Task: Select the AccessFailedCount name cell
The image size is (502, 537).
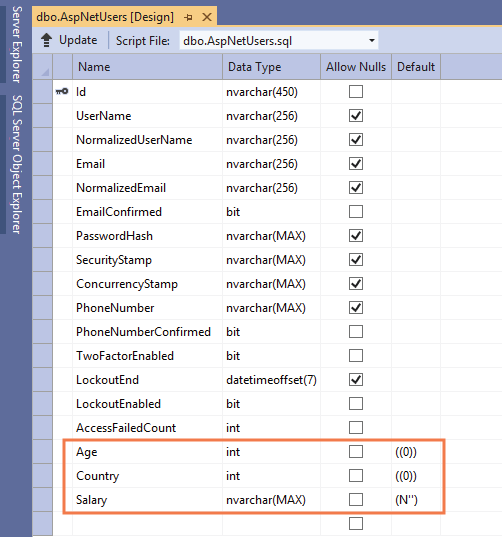Action: click(148, 427)
